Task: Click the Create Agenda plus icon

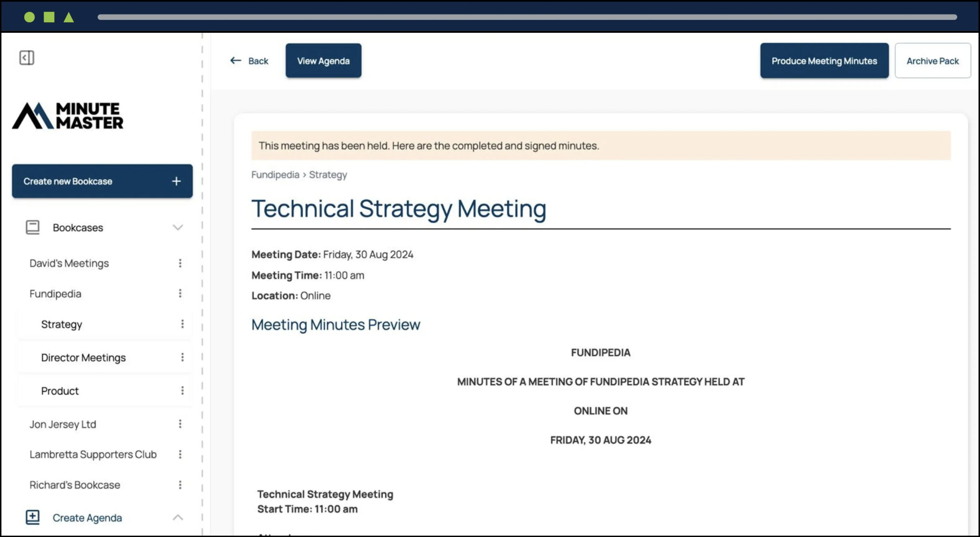Action: [32, 517]
